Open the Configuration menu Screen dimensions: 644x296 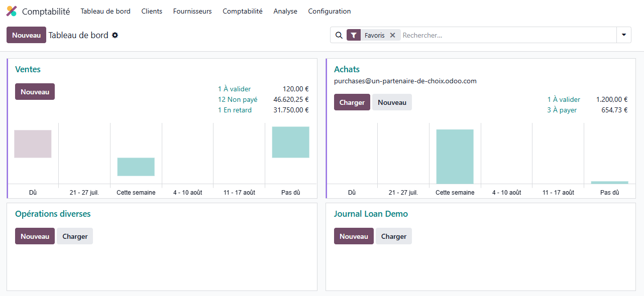[330, 11]
